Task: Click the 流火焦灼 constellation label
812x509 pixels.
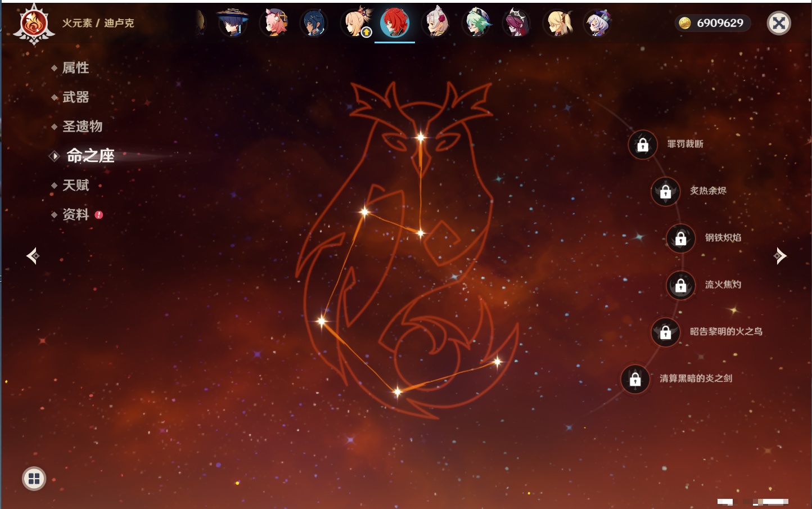Action: pos(723,285)
